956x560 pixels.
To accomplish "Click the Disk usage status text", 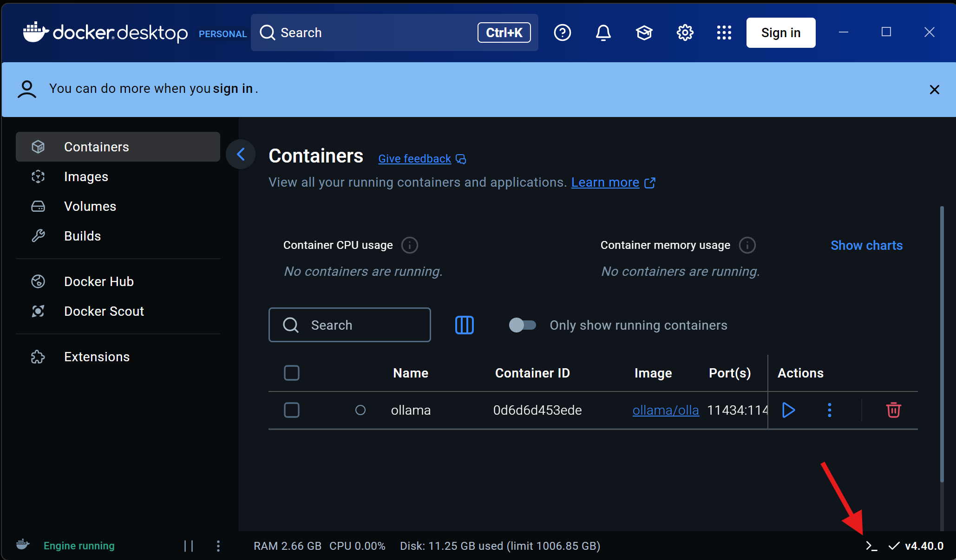I will [500, 546].
